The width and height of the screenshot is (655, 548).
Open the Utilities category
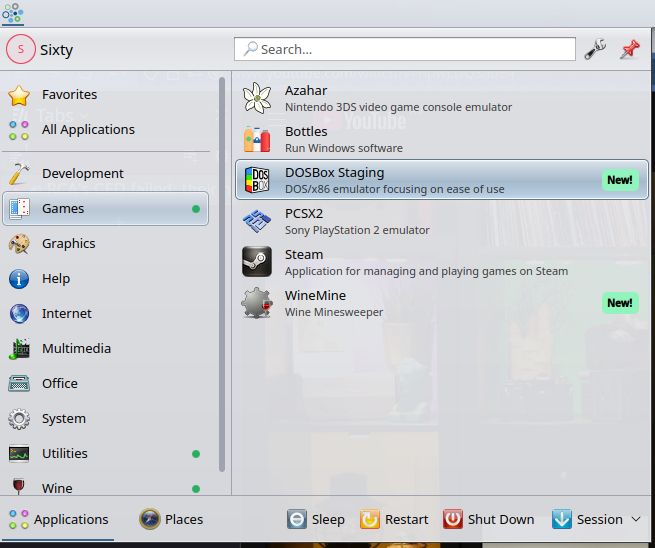[x=105, y=454]
